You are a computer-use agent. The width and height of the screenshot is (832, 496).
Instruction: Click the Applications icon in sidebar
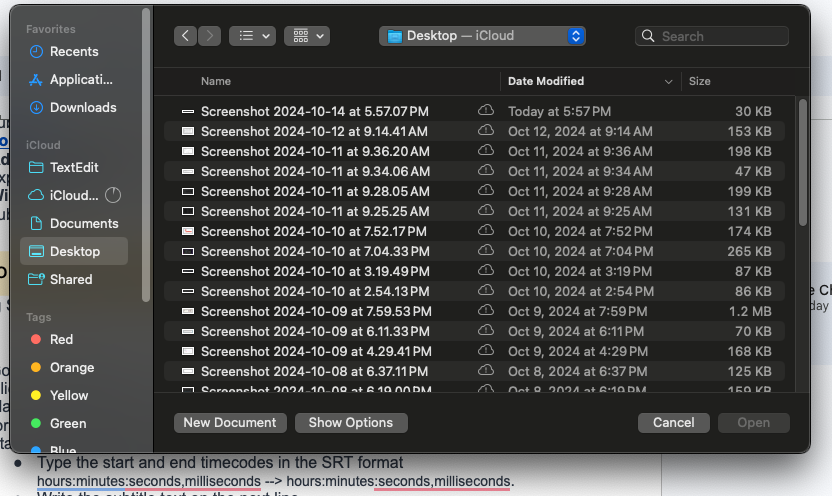36,80
